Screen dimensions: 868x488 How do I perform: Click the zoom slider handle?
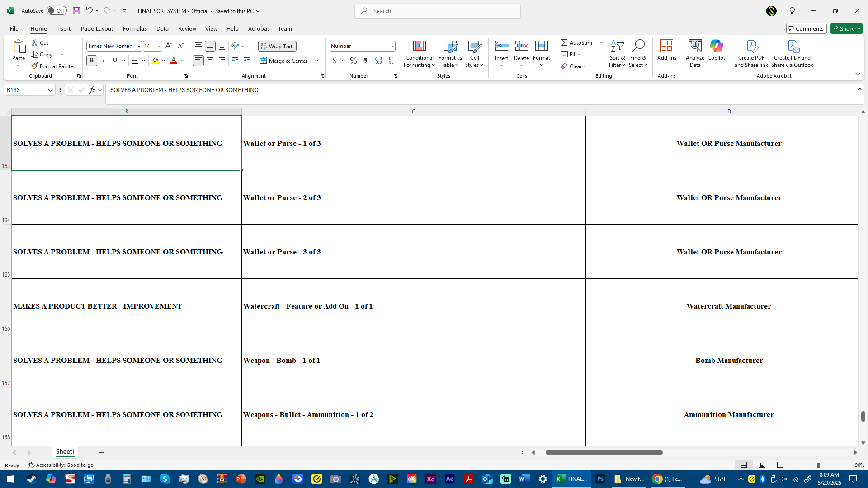pos(818,465)
